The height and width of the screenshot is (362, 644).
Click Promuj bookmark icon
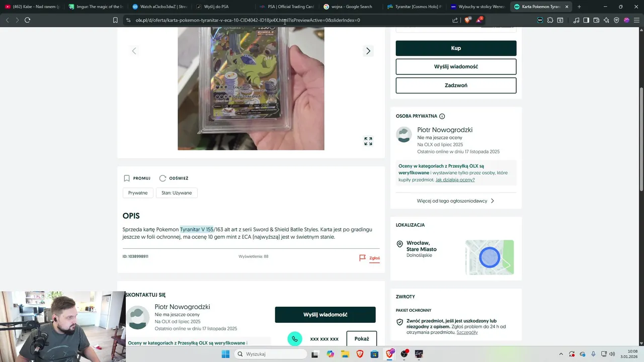127,178
